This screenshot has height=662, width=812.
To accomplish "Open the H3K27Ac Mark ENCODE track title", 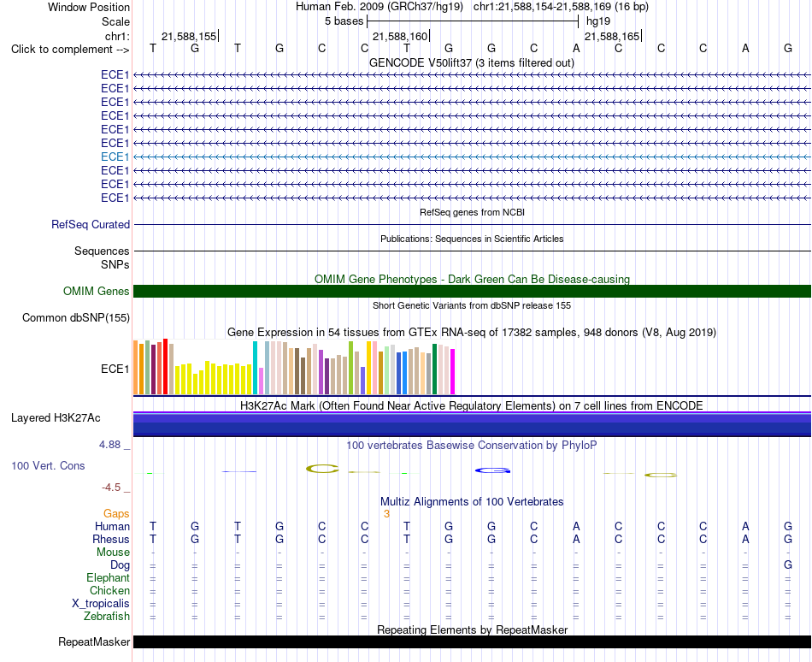I will [472, 405].
